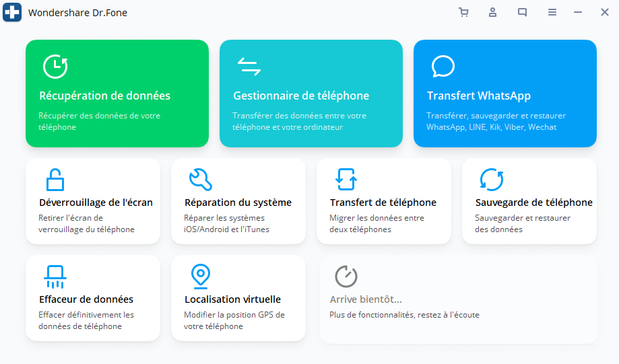Select the Transfert WhatsApp title text
The width and height of the screenshot is (619, 364).
479,96
